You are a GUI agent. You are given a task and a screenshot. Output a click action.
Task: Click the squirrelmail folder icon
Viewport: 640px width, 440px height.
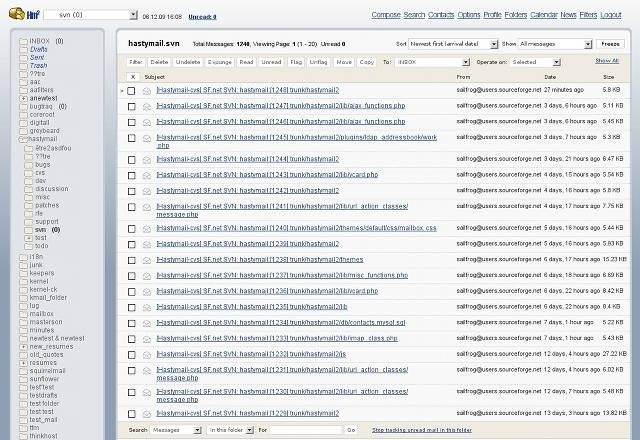23,371
